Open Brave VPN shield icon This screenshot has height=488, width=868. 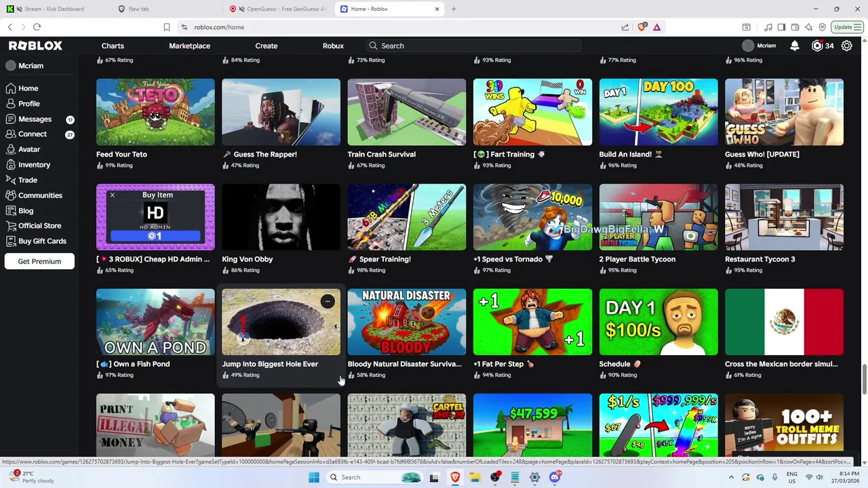823,27
